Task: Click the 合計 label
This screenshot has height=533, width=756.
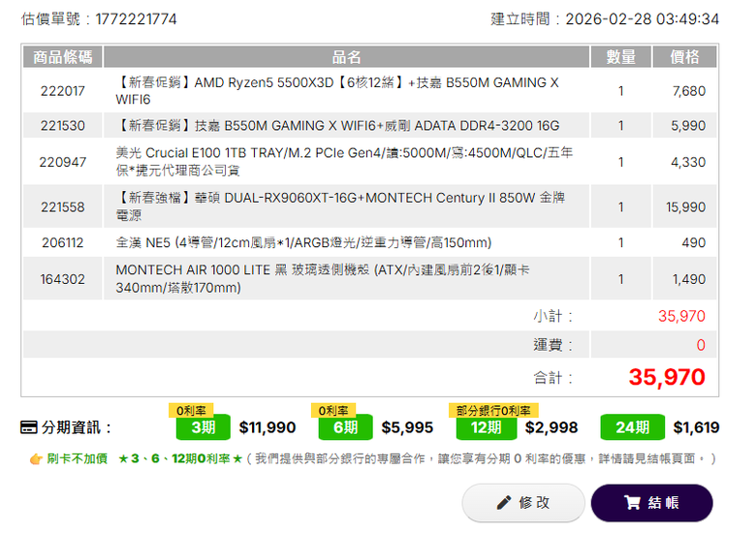Action: tap(553, 378)
